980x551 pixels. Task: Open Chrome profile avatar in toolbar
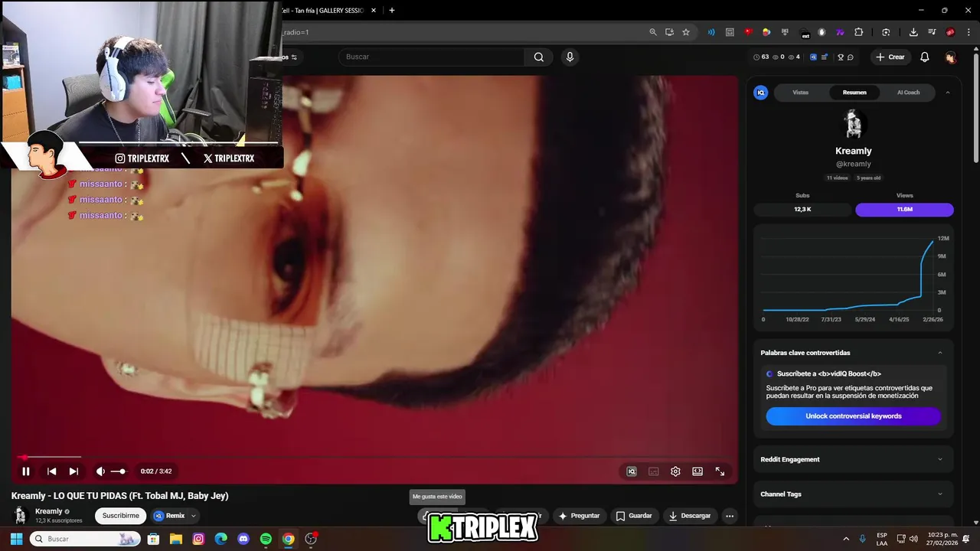pos(950,32)
